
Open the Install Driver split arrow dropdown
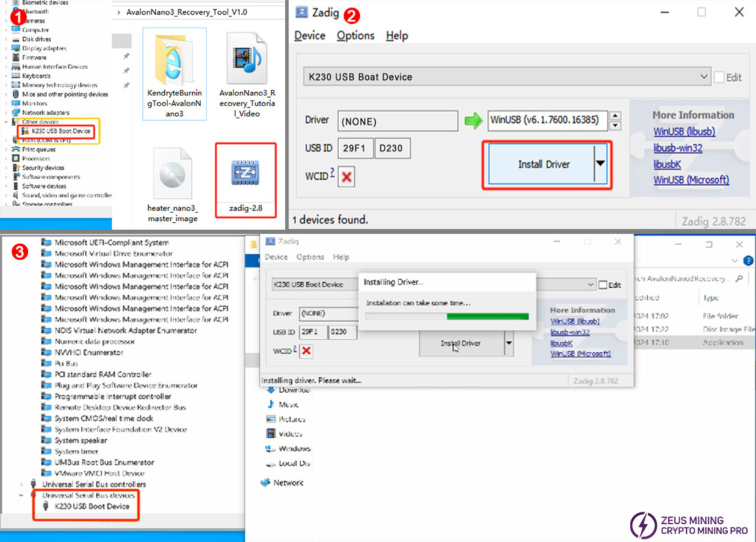(x=601, y=164)
